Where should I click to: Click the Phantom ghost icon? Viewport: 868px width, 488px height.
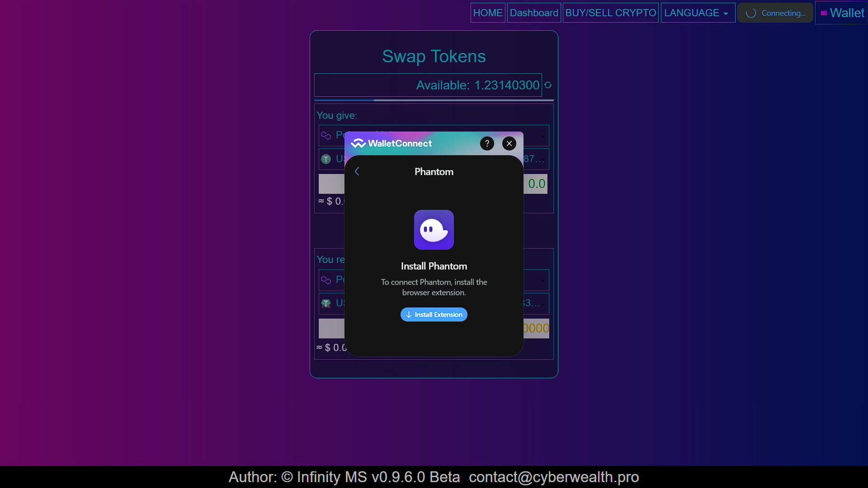434,230
